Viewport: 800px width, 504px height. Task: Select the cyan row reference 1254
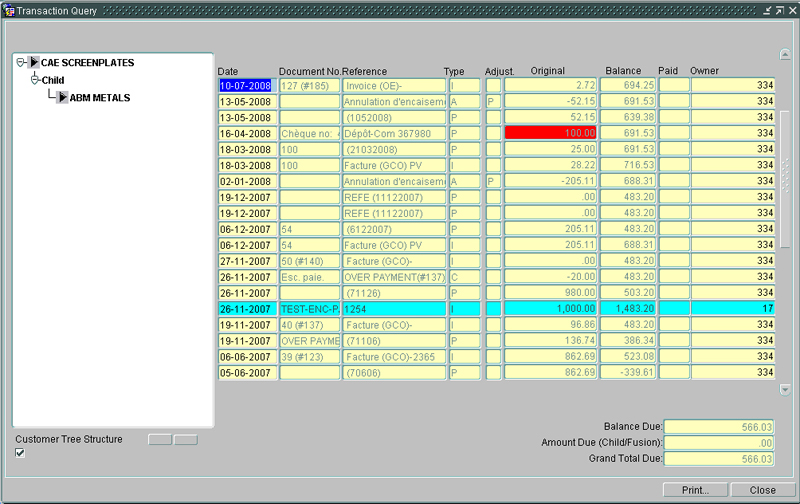click(x=393, y=309)
